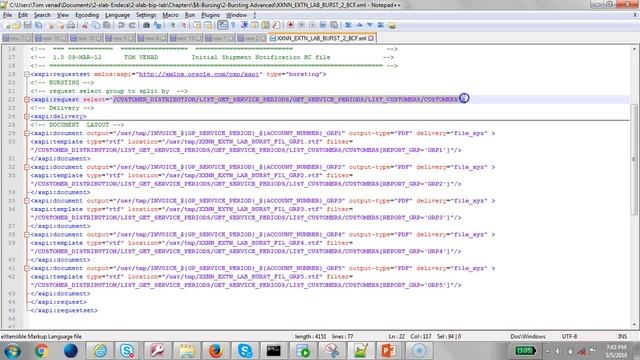This screenshot has height=360, width=640.
Task: Click the Zoom Out toolbar icon
Action: (184, 25)
